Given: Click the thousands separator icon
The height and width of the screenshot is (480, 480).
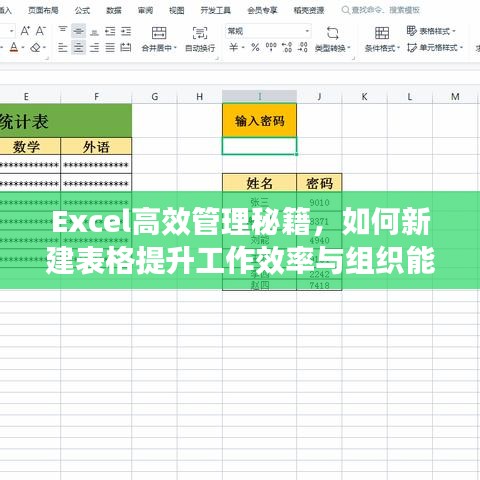Looking at the screenshot, I should pyautogui.click(x=271, y=47).
